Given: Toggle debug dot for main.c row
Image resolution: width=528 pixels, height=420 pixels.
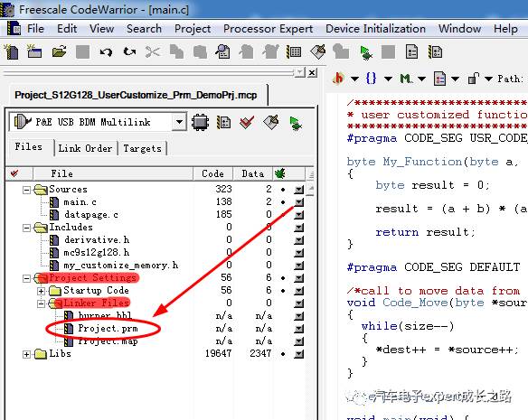Looking at the screenshot, I should tap(283, 202).
